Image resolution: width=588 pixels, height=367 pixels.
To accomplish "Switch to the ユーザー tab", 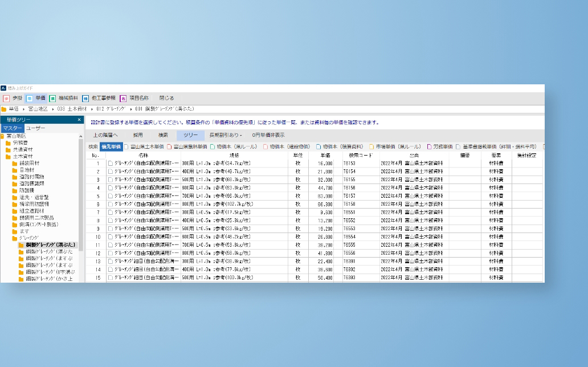I will tap(35, 128).
